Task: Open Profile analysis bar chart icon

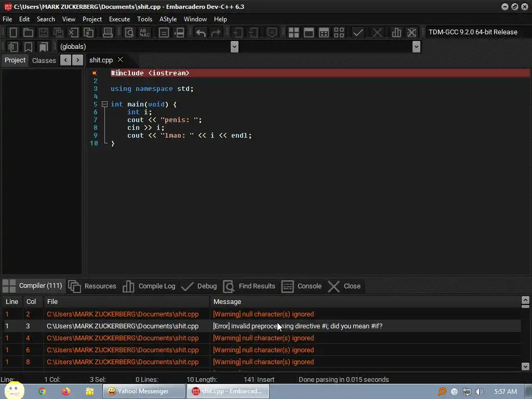Action: (396, 33)
